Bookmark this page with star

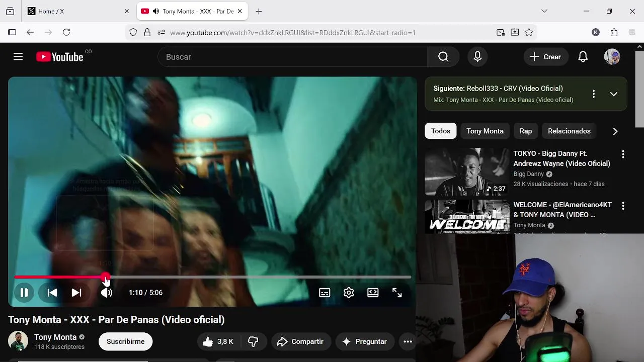pyautogui.click(x=529, y=32)
